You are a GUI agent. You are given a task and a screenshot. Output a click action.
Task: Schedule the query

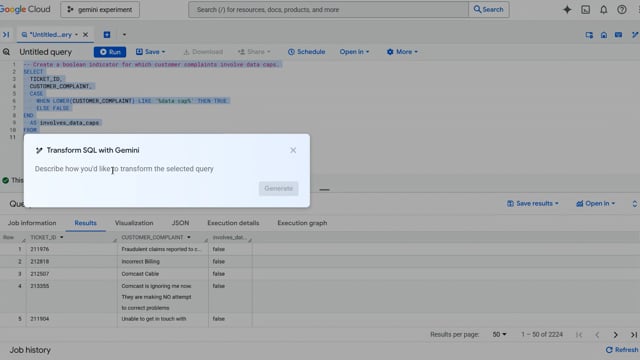[307, 52]
